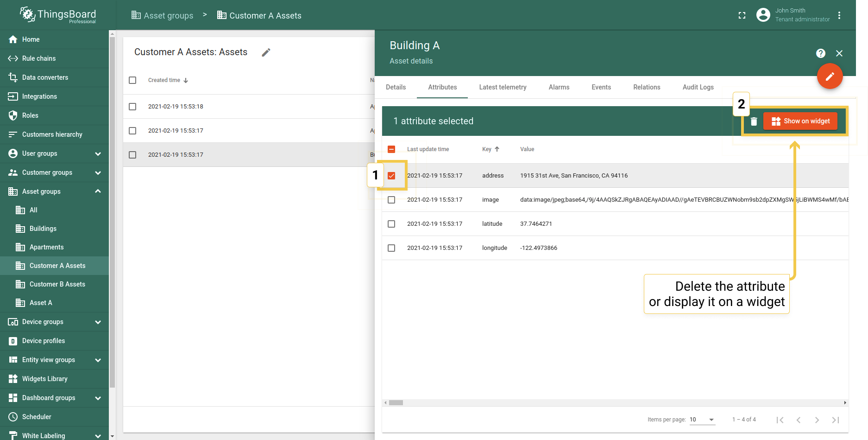
Task: Uncheck the address attribute checkbox
Action: (x=391, y=176)
